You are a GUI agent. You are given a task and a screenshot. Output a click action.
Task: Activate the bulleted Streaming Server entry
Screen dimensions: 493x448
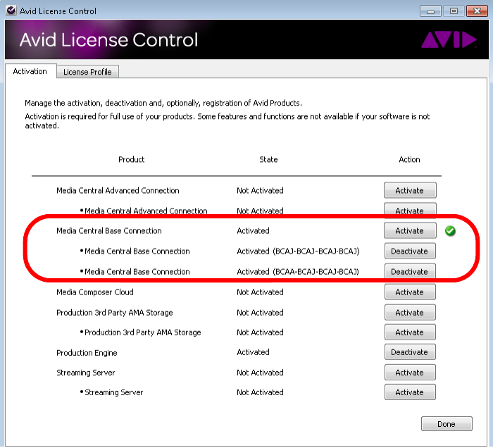[x=410, y=392]
